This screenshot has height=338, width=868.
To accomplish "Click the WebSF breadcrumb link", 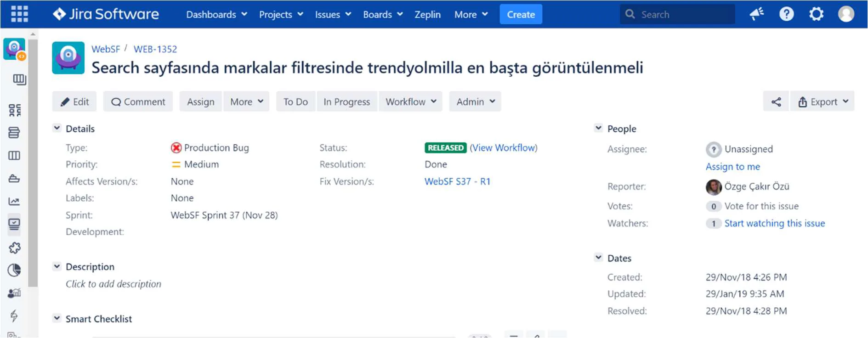I will 106,49.
